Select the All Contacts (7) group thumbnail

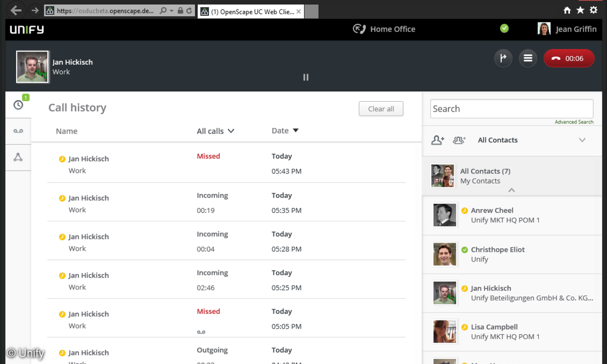[443, 176]
